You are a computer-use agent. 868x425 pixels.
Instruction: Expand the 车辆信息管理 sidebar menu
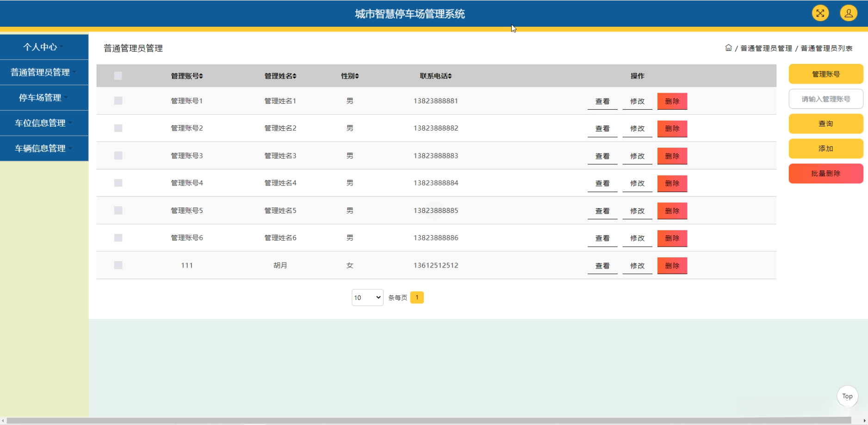44,149
